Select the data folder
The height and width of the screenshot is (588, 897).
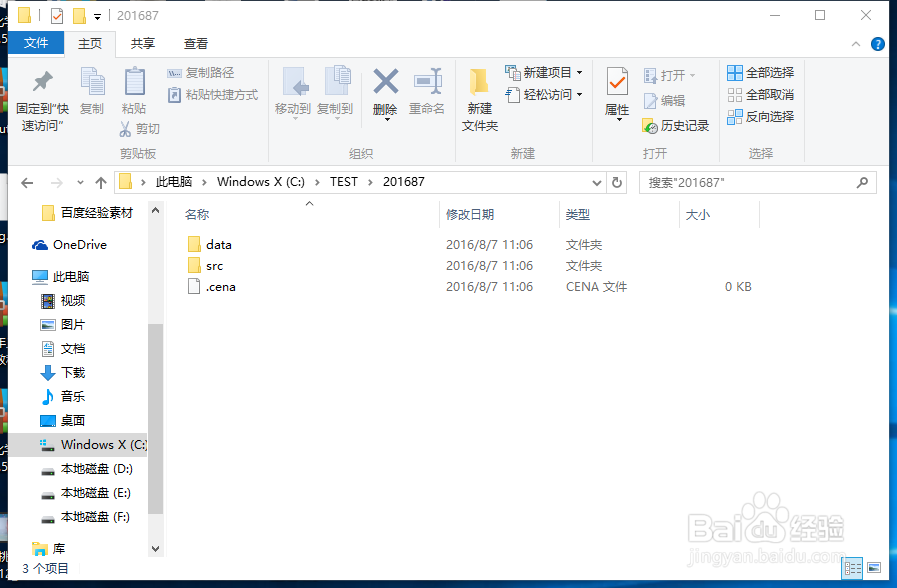click(210, 245)
